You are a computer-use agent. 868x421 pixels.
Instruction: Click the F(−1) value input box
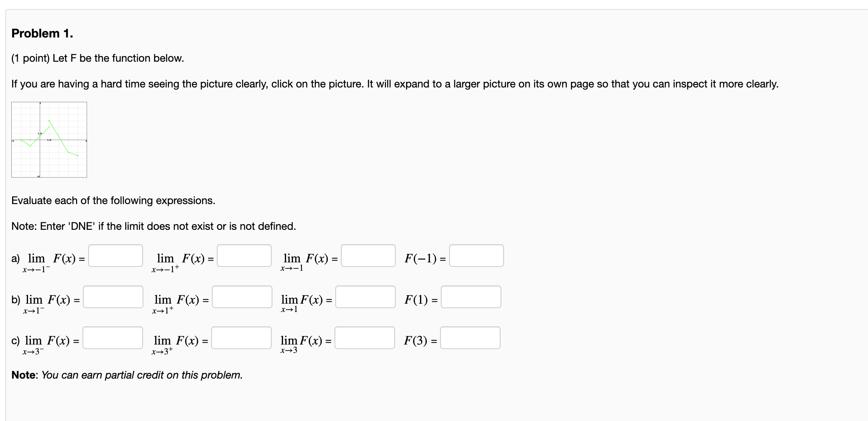coord(477,256)
